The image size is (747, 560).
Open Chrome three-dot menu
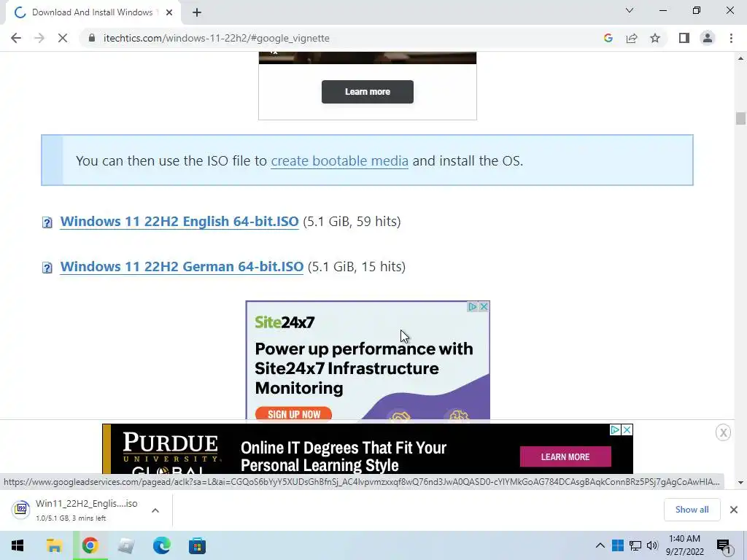[x=731, y=38]
